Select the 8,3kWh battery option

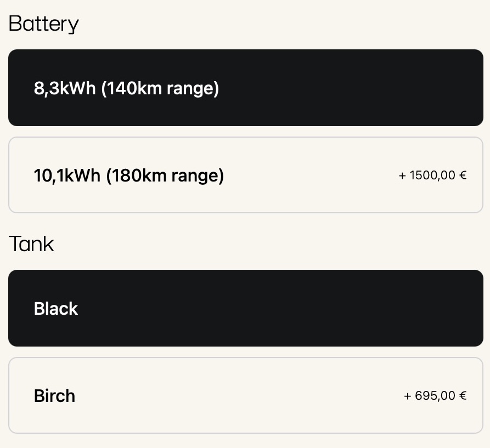[245, 88]
